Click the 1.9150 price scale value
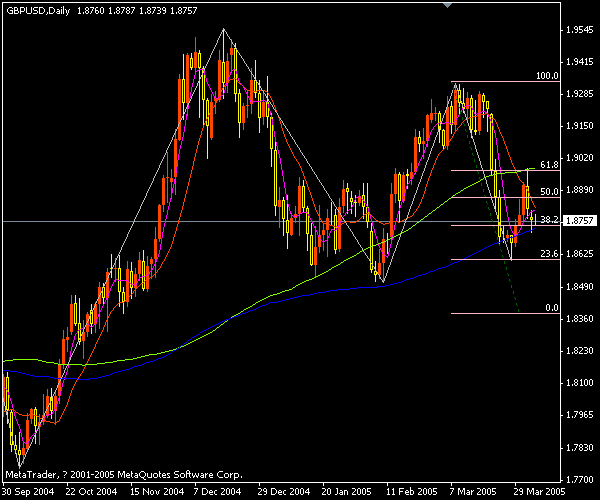 [579, 125]
